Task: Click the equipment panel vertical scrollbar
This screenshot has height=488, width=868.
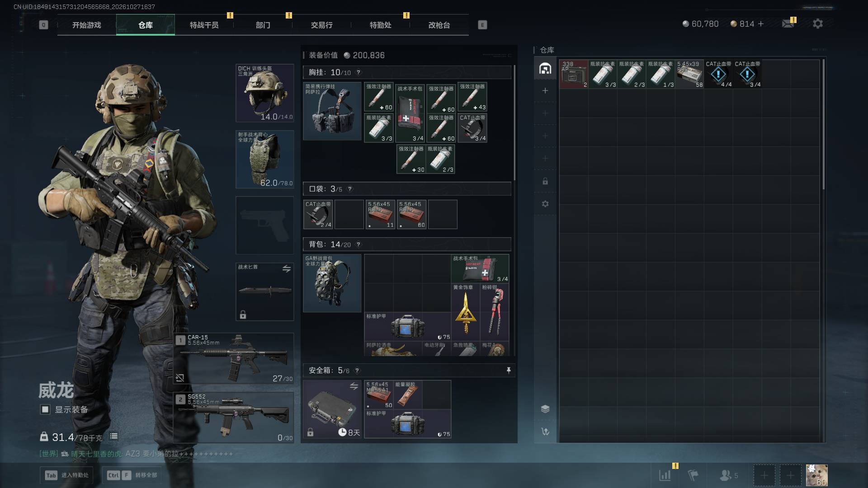Action: [x=514, y=123]
